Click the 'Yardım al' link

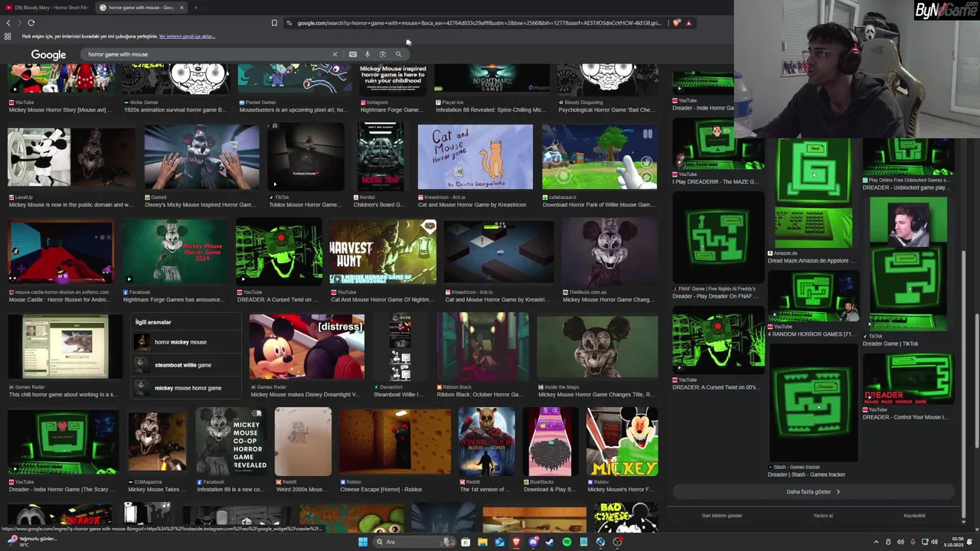[x=823, y=516]
